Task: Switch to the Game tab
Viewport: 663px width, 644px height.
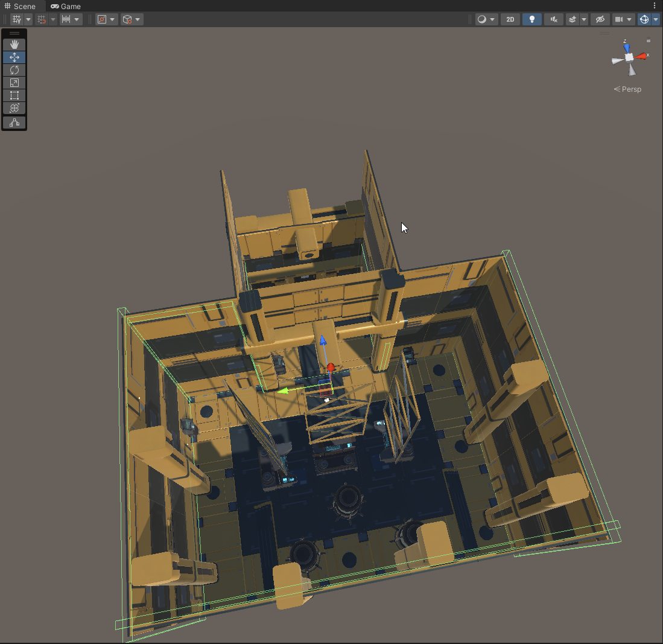Action: coord(66,7)
